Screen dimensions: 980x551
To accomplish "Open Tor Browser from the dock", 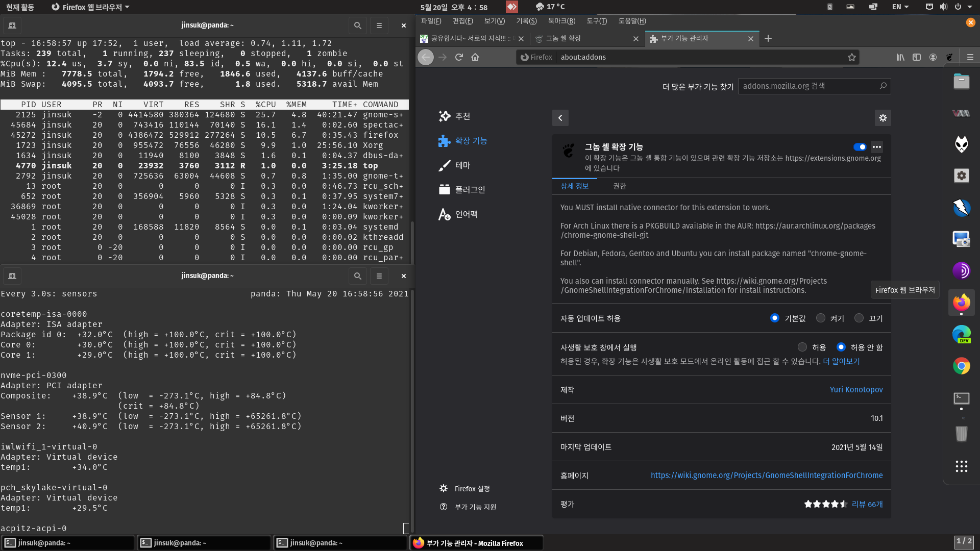I will [962, 270].
